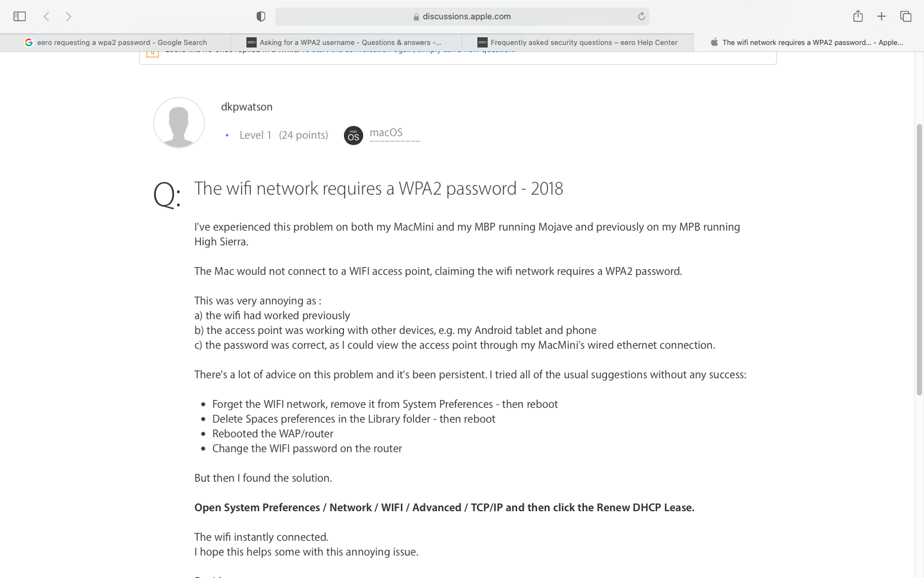
Task: Go forward to the next page
Action: [69, 16]
